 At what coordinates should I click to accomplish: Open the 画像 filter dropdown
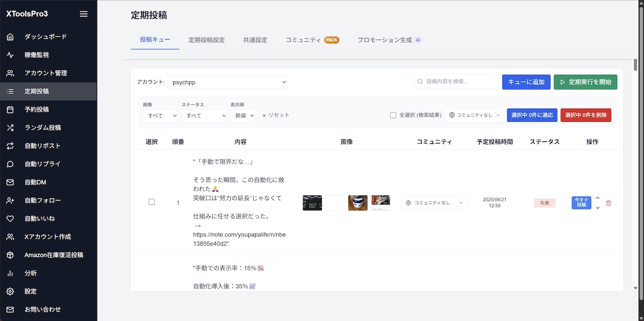(x=160, y=115)
